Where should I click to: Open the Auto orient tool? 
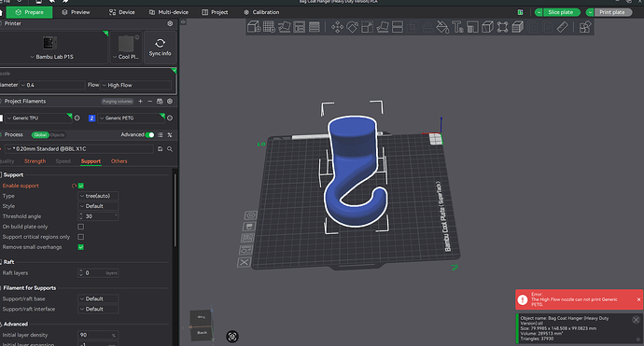pos(285,27)
